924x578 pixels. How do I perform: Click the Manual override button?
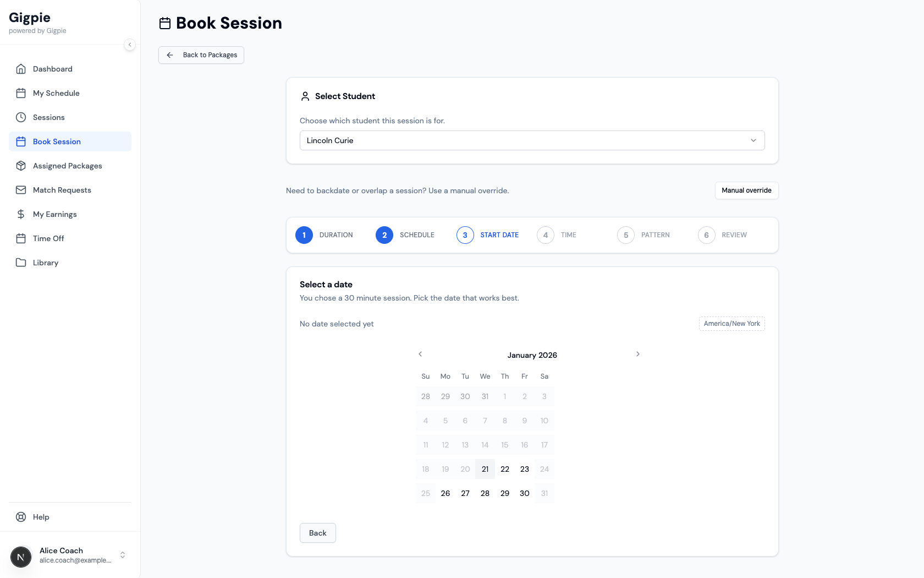click(746, 190)
